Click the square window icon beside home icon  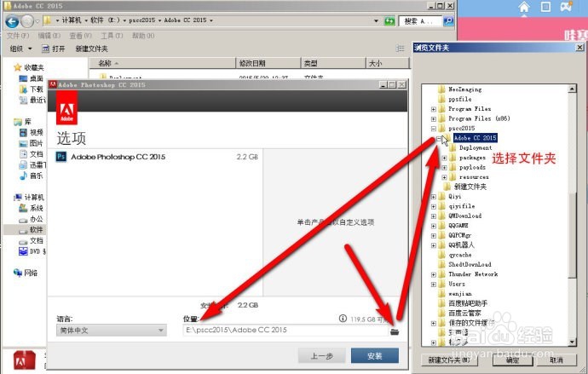545,6
